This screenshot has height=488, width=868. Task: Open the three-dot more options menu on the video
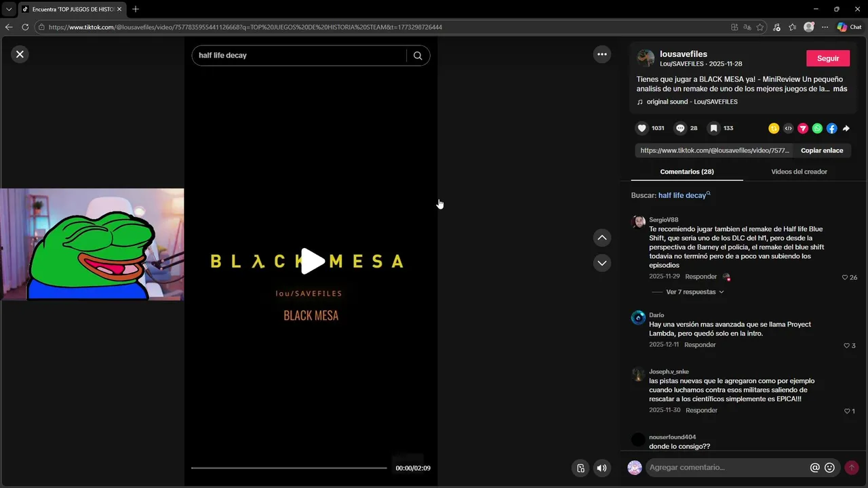(x=602, y=54)
